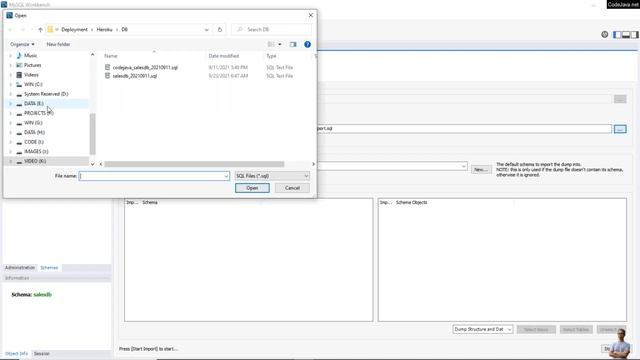Toggle Workbench right sidebar panel icon

coord(634,35)
